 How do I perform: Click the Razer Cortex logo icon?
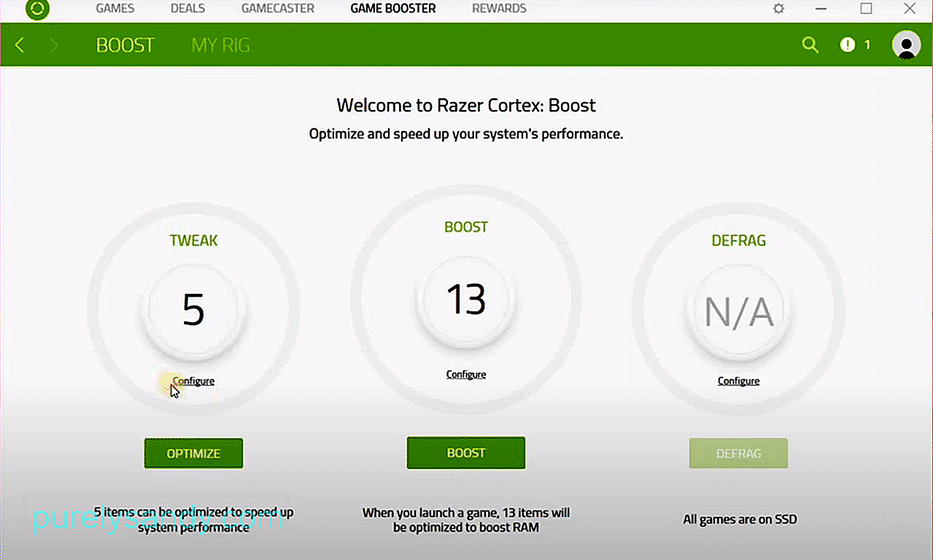[x=36, y=9]
